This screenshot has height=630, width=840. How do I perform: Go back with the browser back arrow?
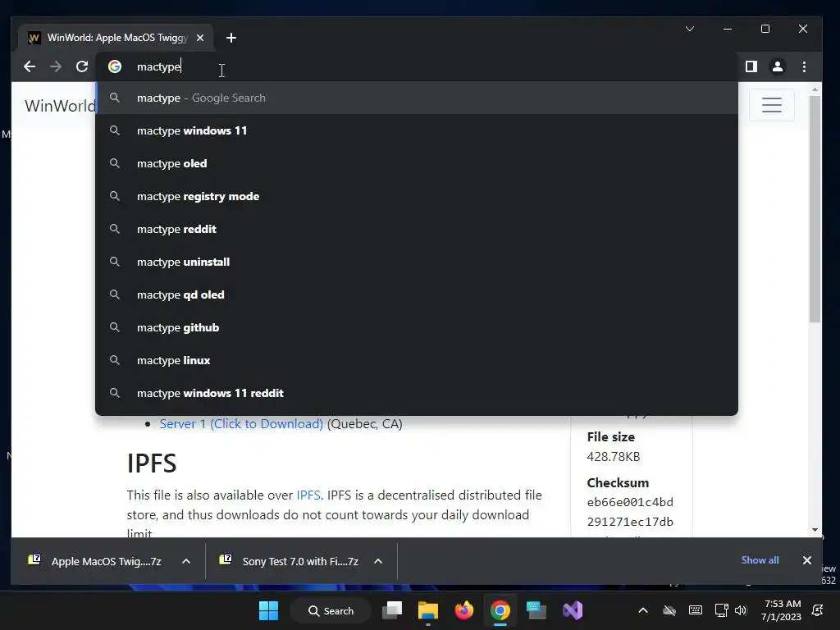(x=30, y=66)
